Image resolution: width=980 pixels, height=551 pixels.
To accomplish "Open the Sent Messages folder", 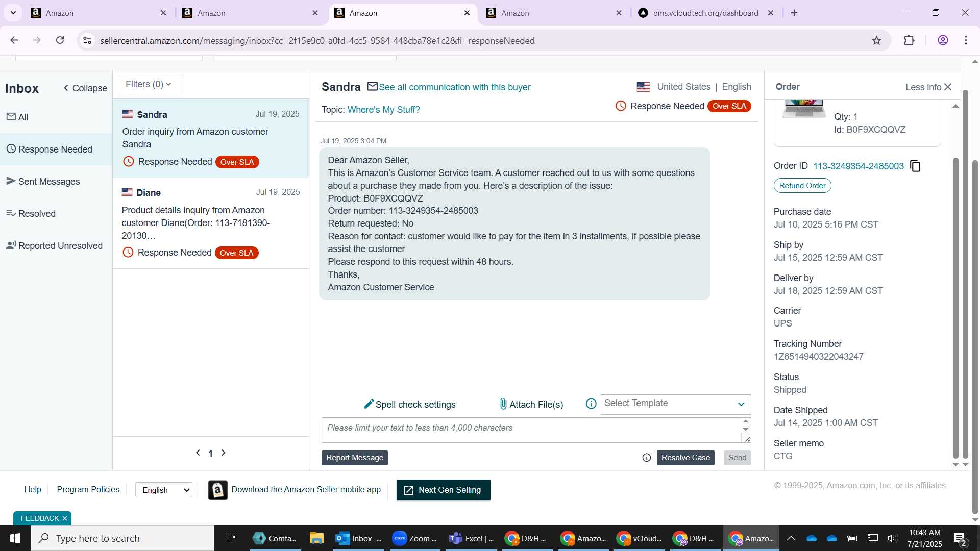I will pyautogui.click(x=56, y=181).
